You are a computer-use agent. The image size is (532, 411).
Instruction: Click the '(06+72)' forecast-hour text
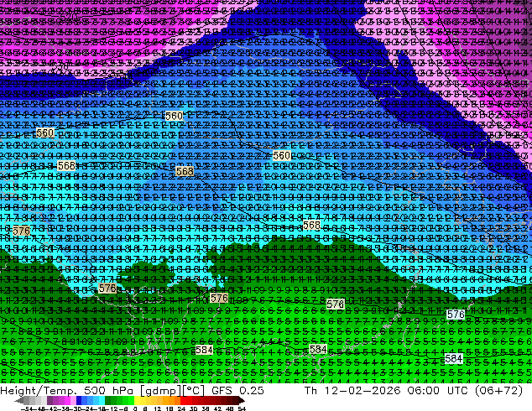(x=498, y=391)
